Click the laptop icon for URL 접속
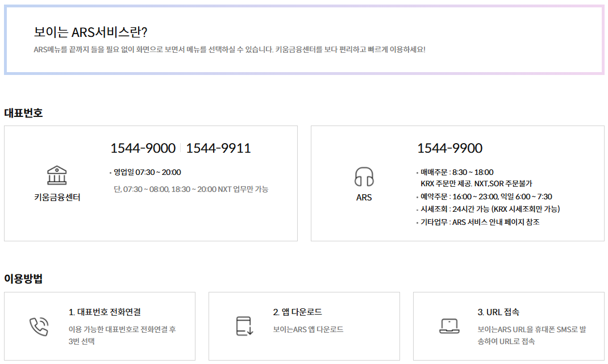608x364 pixels. click(449, 326)
